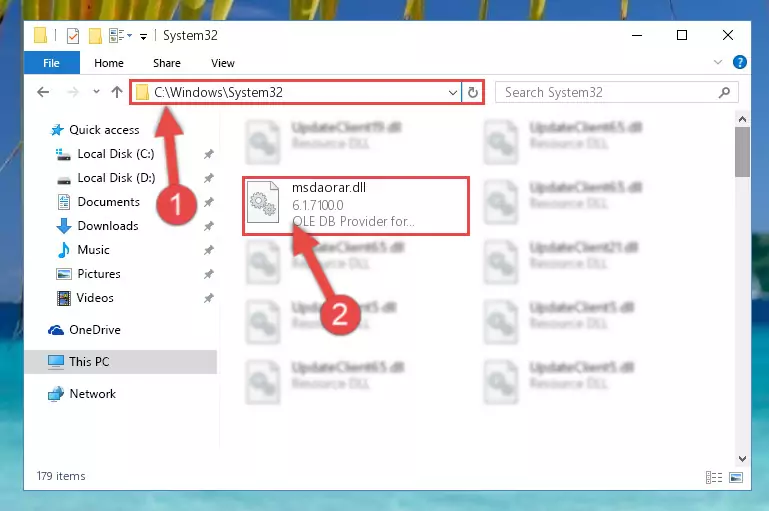The image size is (769, 511).
Task: Click the vertical scrollbar thumb
Action: pos(742,152)
